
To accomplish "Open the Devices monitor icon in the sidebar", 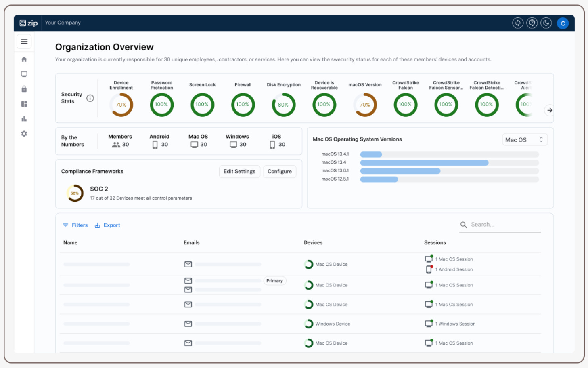I will [x=24, y=74].
